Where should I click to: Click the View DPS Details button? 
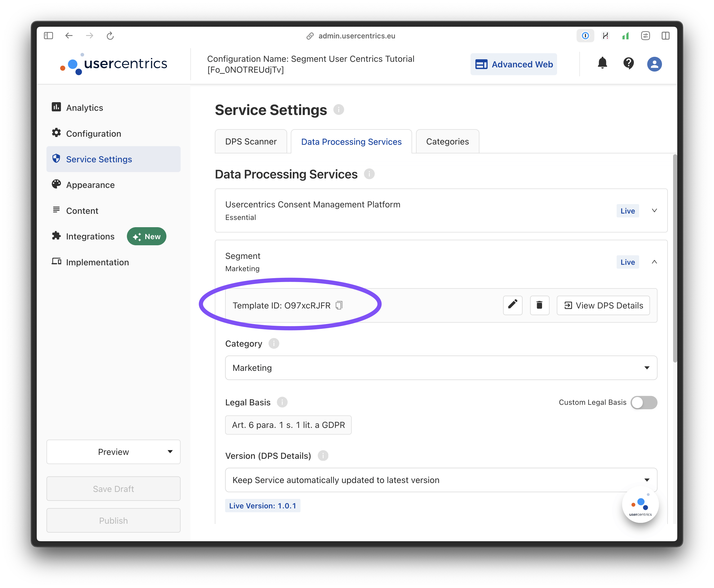click(603, 305)
